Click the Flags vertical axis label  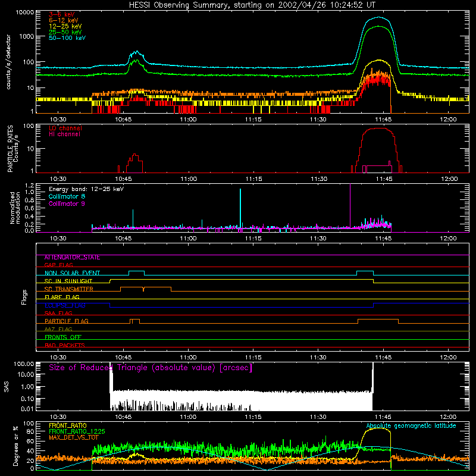(x=24, y=297)
